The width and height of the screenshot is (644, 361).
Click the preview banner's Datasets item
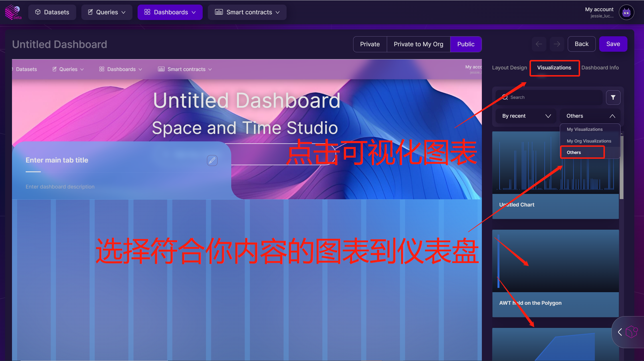tap(25, 69)
